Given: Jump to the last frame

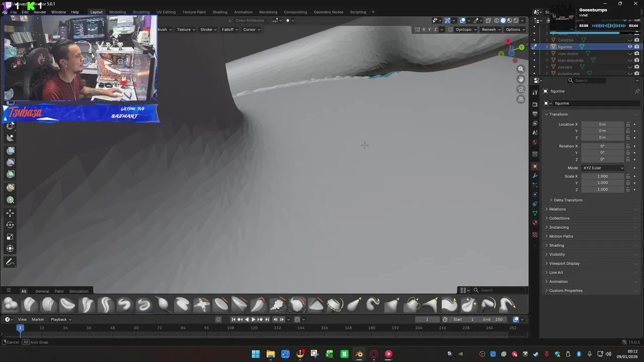Looking at the screenshot, I should 267,319.
